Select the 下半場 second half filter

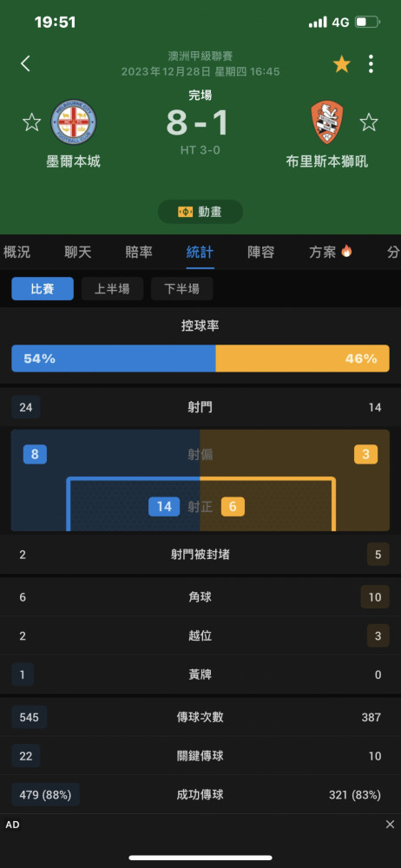click(x=182, y=288)
